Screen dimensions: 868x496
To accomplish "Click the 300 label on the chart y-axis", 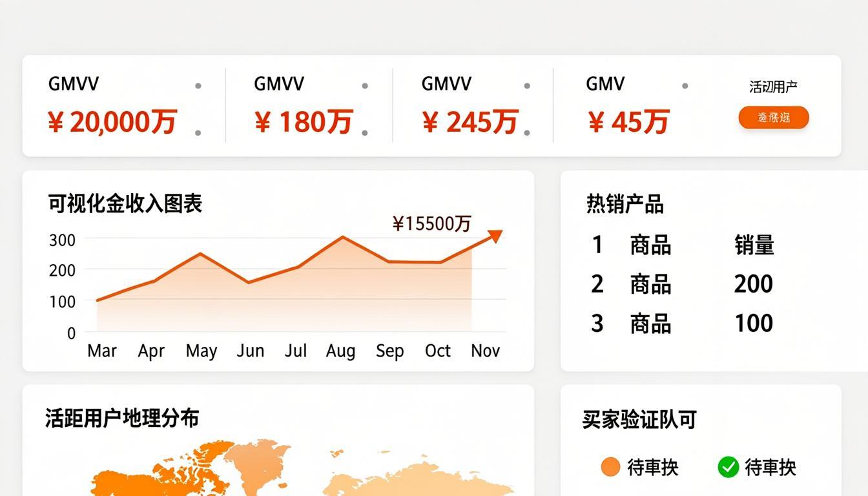I will pyautogui.click(x=62, y=240).
